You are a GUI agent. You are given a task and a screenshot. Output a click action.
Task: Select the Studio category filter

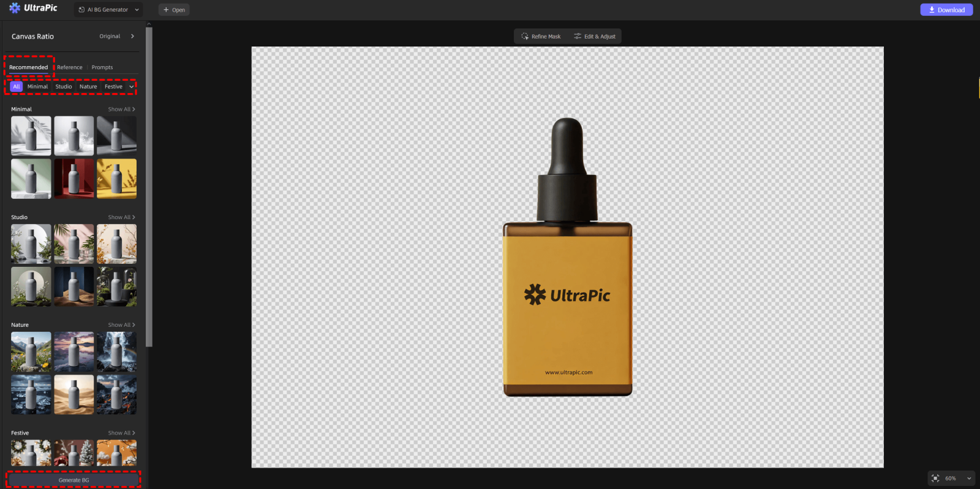click(x=64, y=87)
